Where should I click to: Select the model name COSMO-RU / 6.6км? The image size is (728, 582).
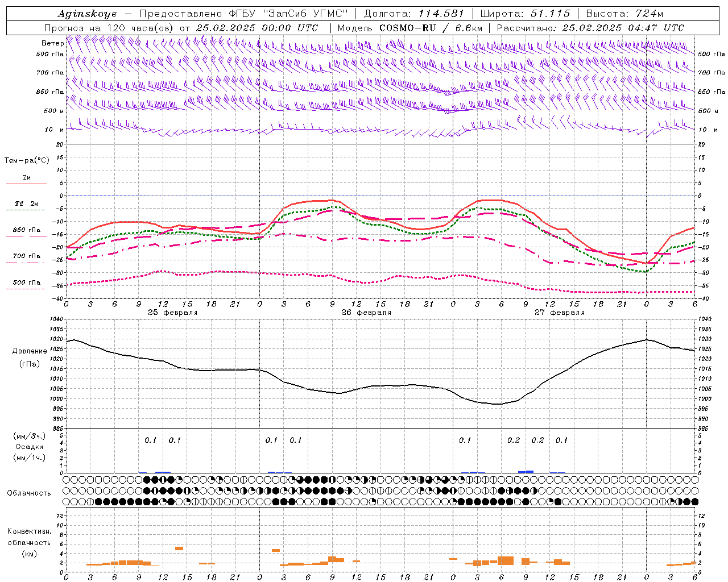click(x=431, y=28)
